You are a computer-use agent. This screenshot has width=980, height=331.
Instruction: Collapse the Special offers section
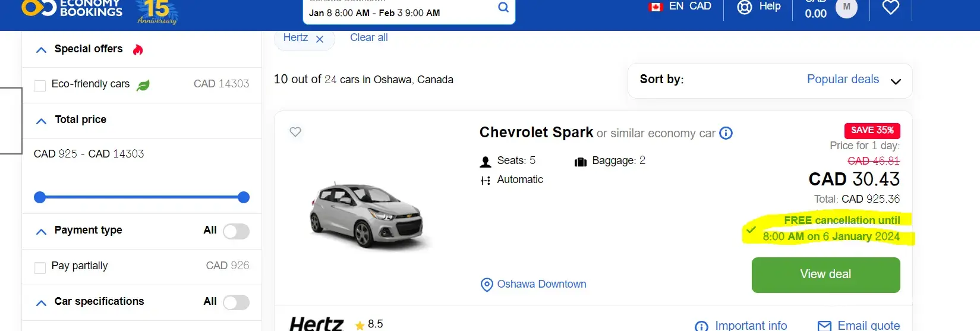tap(41, 50)
